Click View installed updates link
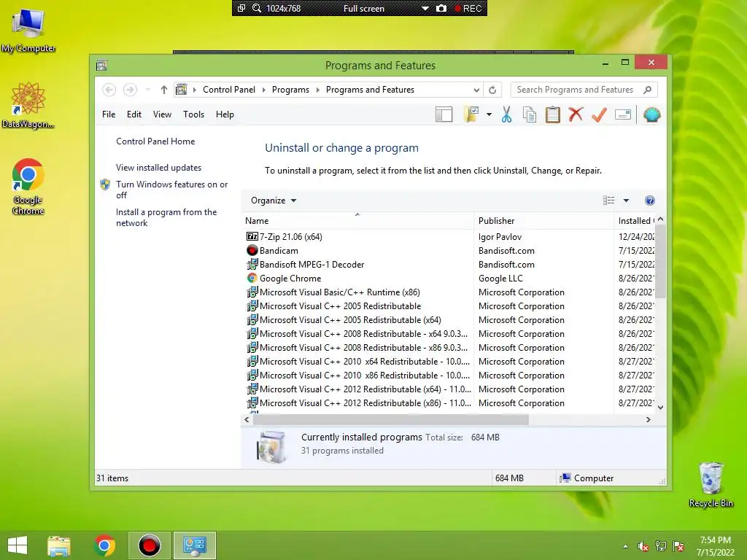Viewport: 747px width, 560px height. [158, 168]
